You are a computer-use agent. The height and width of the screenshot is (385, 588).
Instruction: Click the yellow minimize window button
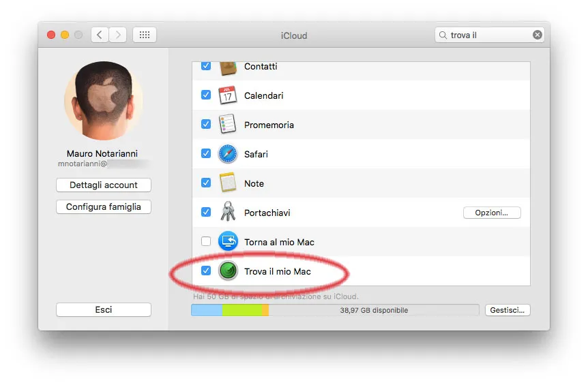click(x=65, y=35)
